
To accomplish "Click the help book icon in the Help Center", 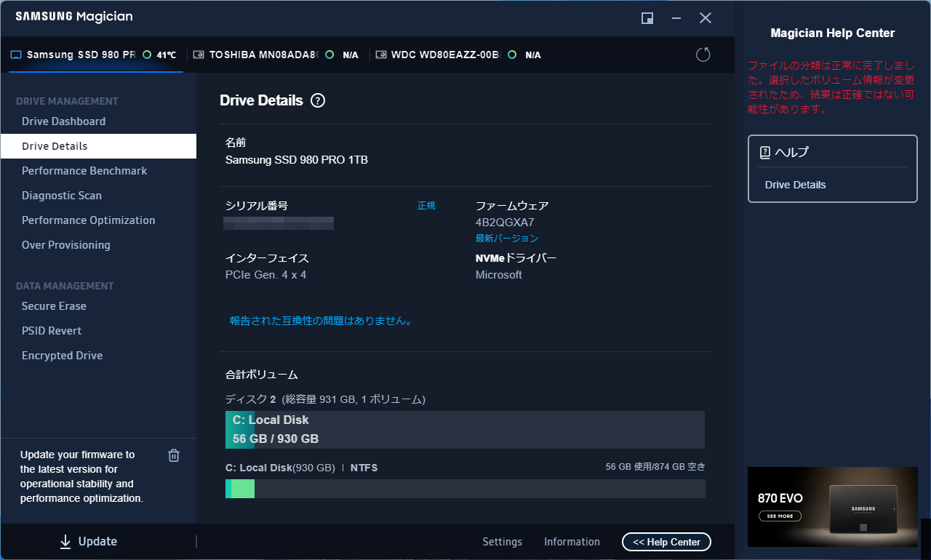I will (765, 153).
